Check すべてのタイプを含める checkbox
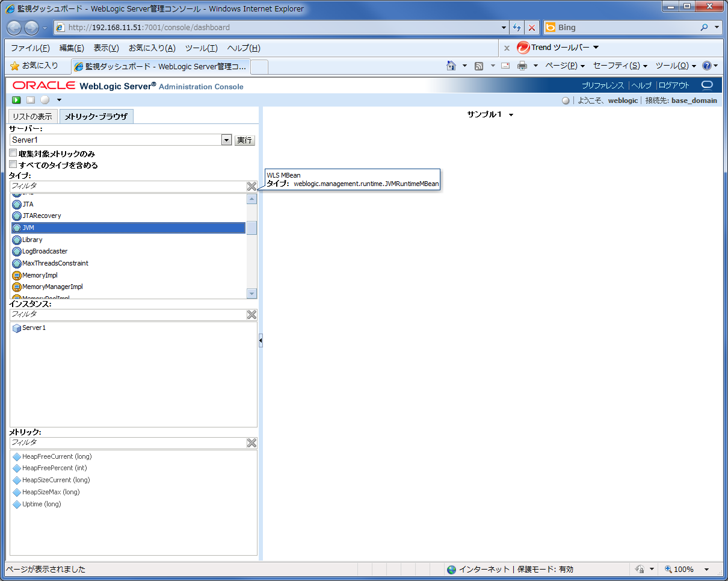This screenshot has height=581, width=728. pyautogui.click(x=13, y=164)
